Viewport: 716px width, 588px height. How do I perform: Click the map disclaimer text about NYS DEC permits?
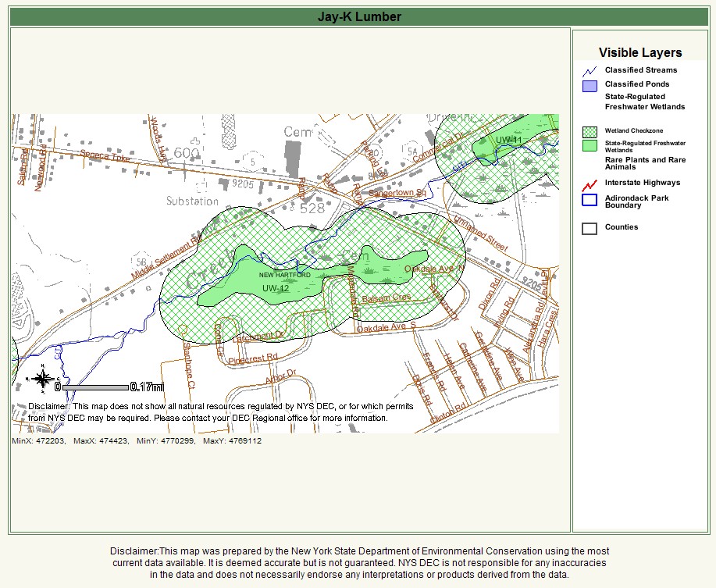click(x=220, y=412)
